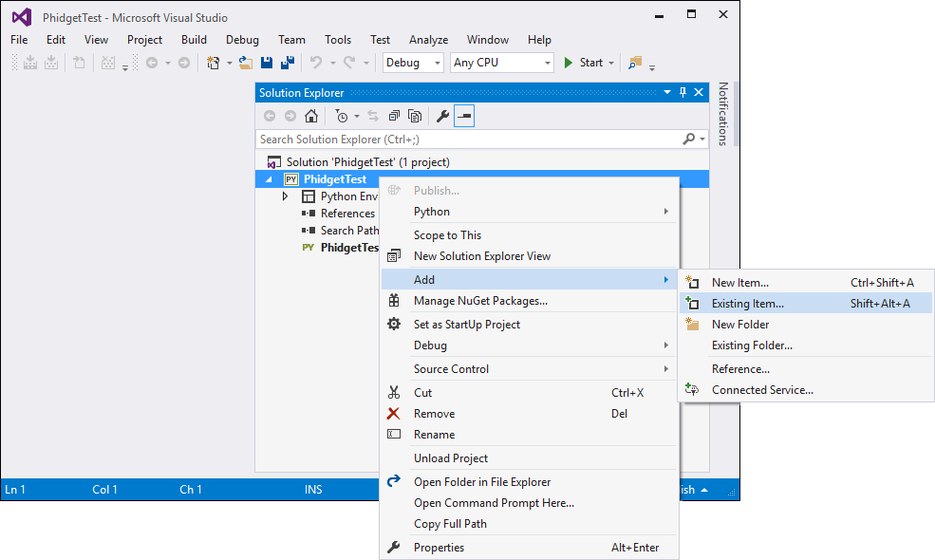Viewport: 935px width, 560px height.
Task: Click the search magnifier icon in Solution Explorer
Action: pyautogui.click(x=689, y=139)
